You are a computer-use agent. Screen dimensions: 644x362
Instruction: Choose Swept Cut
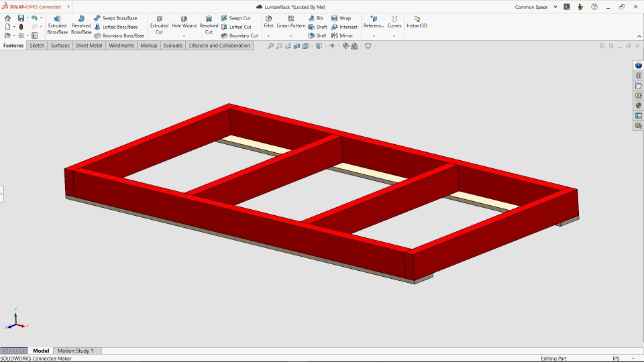pos(235,18)
